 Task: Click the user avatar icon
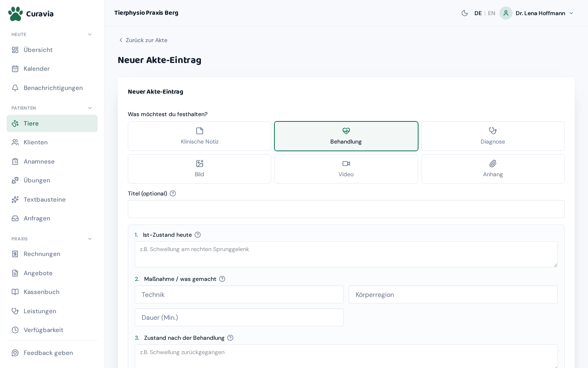pyautogui.click(x=506, y=13)
